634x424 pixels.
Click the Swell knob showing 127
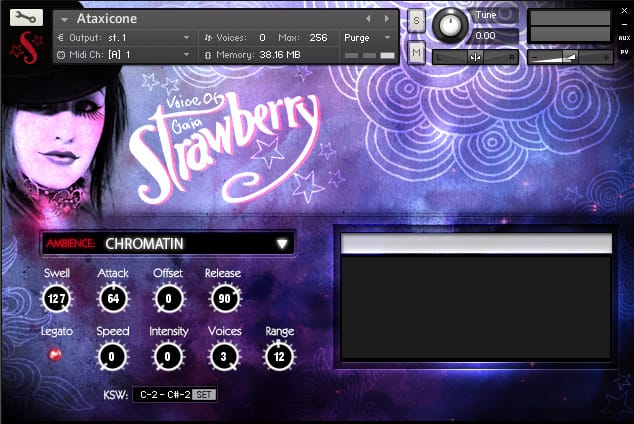point(56,299)
